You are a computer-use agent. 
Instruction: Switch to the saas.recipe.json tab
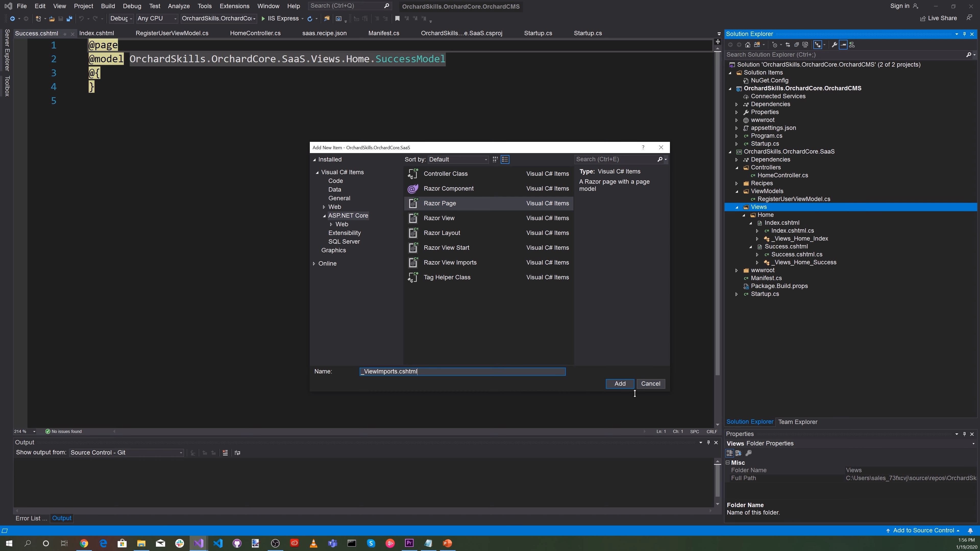[325, 33]
